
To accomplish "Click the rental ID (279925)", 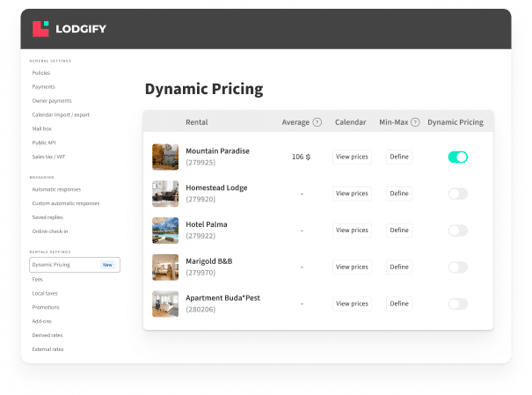I will pyautogui.click(x=200, y=163).
